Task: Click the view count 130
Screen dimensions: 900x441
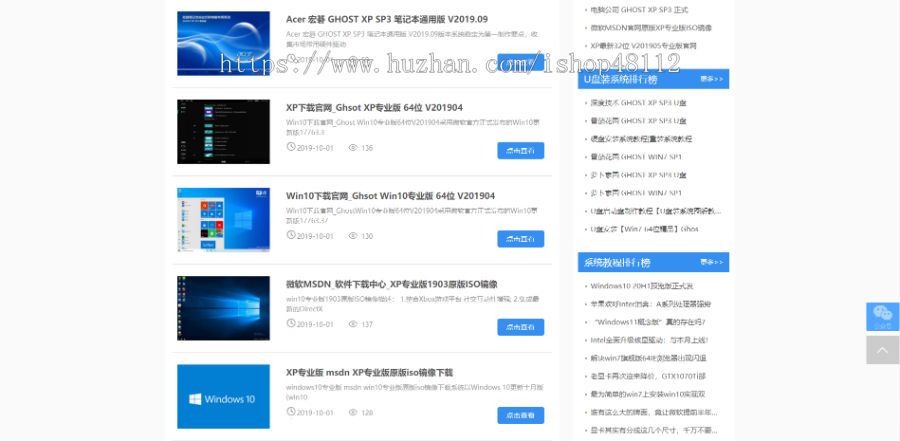Action: click(367, 237)
